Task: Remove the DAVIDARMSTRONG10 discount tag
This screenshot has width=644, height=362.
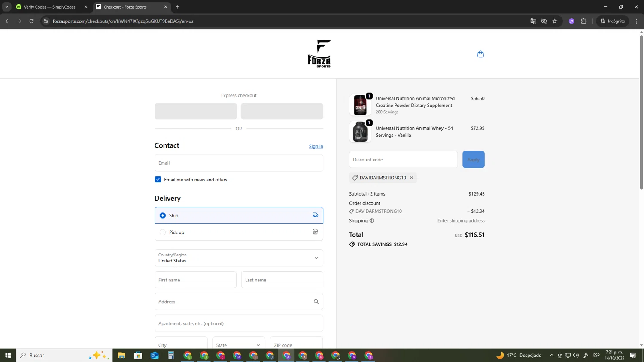Action: (x=411, y=178)
